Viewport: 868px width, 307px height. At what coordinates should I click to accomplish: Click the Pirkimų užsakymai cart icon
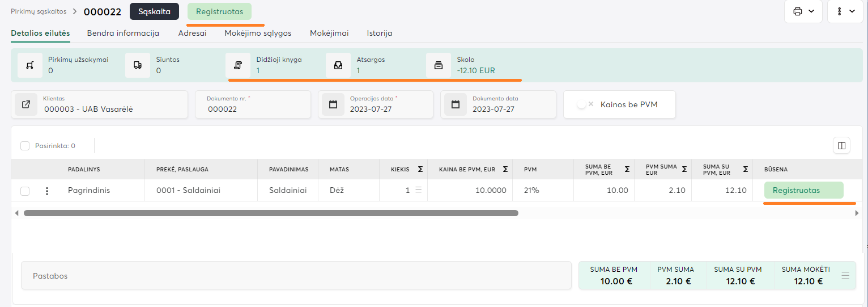point(29,65)
